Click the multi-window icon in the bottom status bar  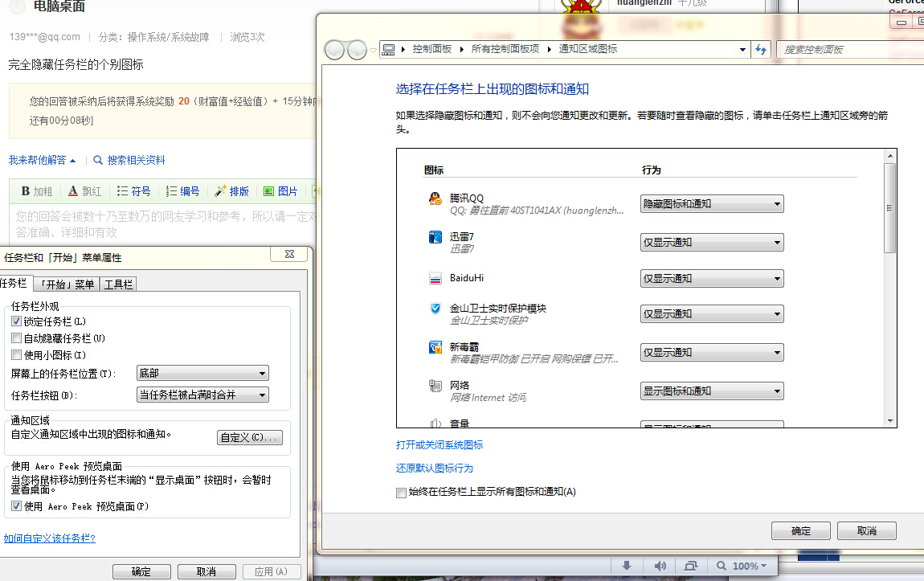pos(691,566)
